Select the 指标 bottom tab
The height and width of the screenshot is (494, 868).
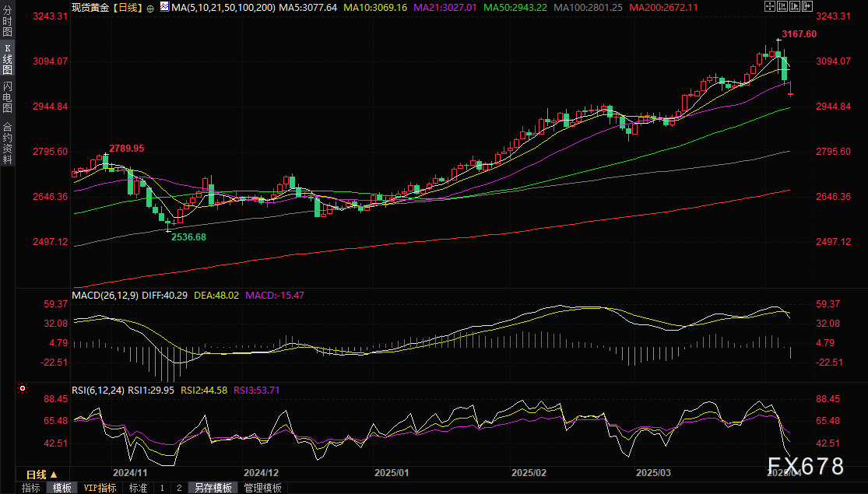point(31,487)
